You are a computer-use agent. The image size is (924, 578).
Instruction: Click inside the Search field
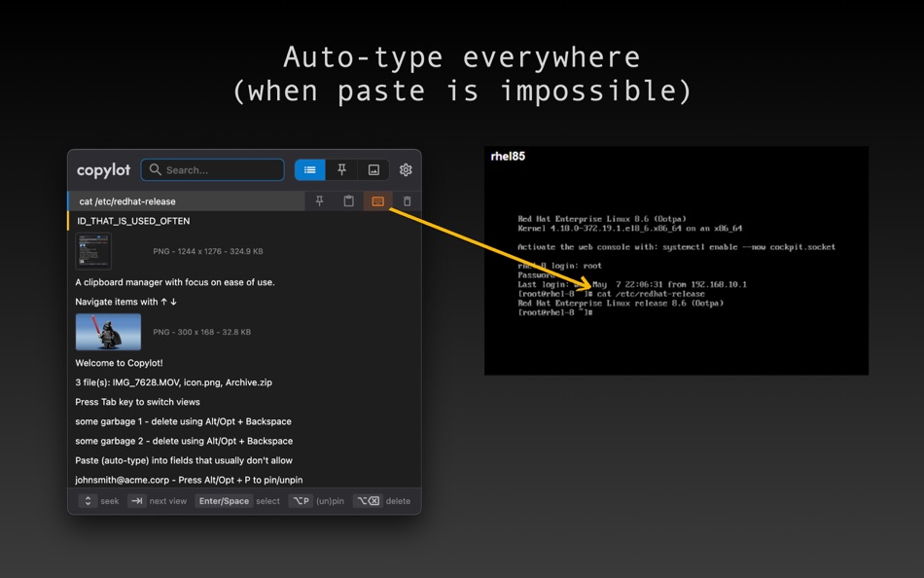point(212,169)
